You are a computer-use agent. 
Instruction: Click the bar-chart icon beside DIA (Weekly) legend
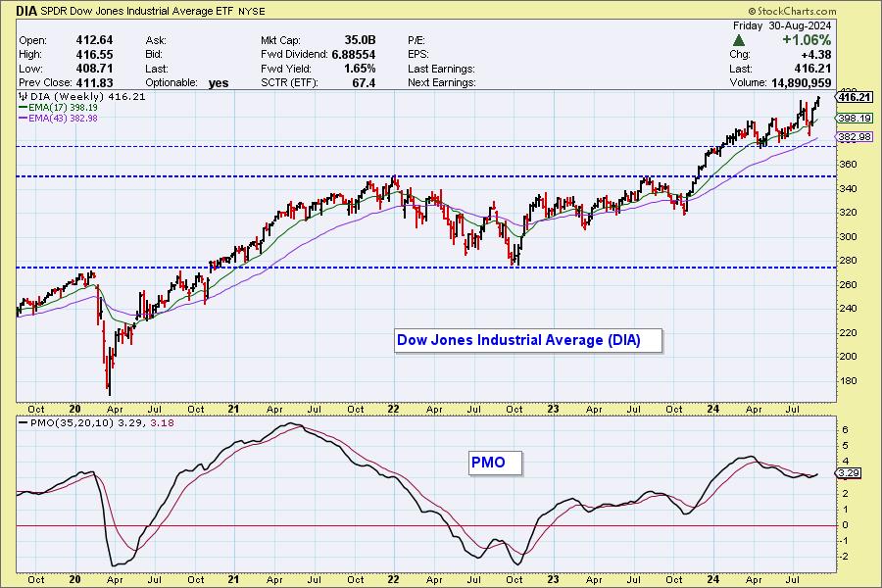point(24,96)
